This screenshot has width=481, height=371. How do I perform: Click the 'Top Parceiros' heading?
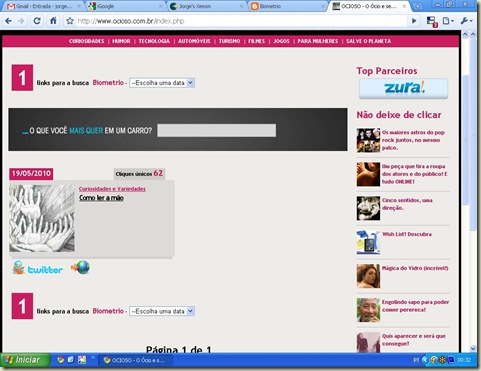coord(387,71)
